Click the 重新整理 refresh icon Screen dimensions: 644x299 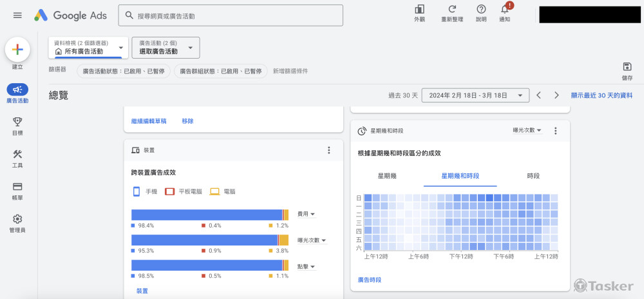[x=452, y=9]
